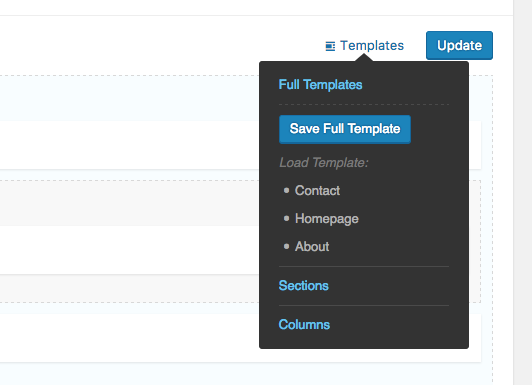Select the white row block beside Save Full Template
Image resolution: width=532 pixels, height=385 pixels.
[130, 145]
